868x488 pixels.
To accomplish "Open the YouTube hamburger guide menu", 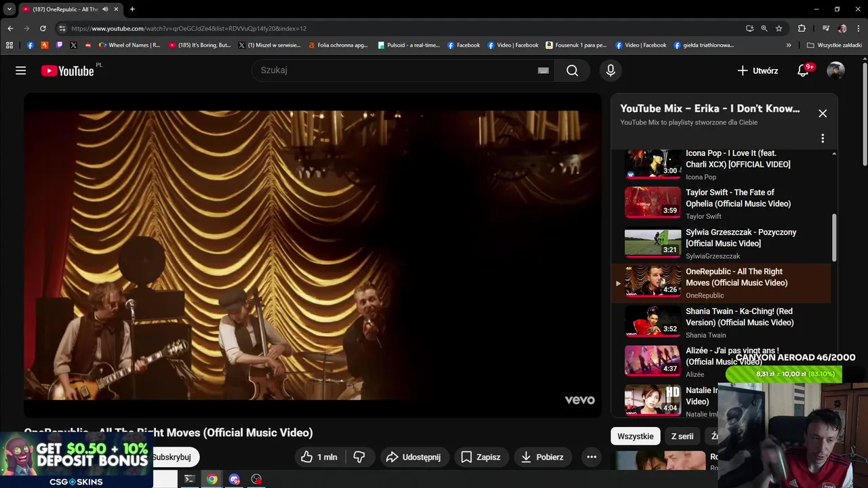I will click(x=21, y=70).
